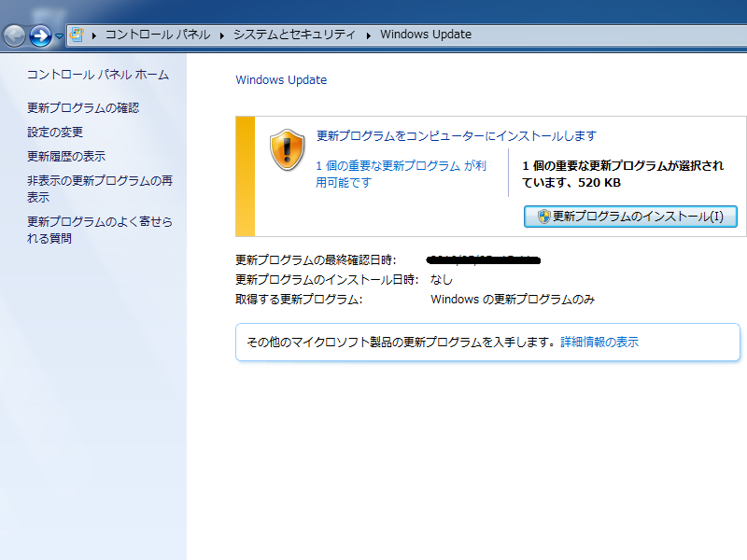This screenshot has height=560, width=747.
Task: Open 1 個の重要な更新プログラム が利用可能です link
Action: coord(401,174)
